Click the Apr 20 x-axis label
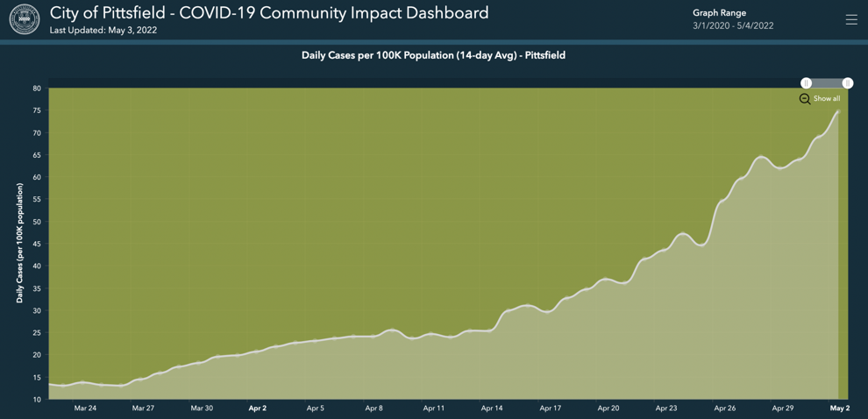Viewport: 868px width, 419px height. coord(608,408)
